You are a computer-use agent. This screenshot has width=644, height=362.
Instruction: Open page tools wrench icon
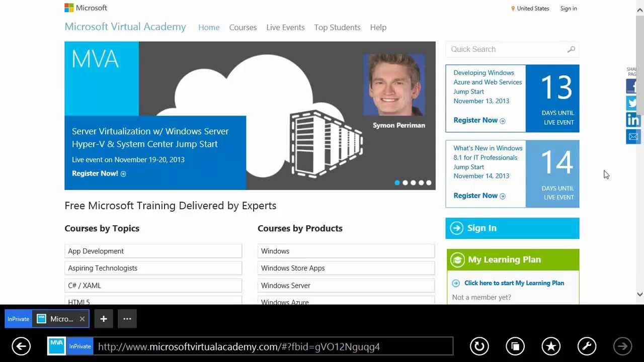(x=587, y=346)
